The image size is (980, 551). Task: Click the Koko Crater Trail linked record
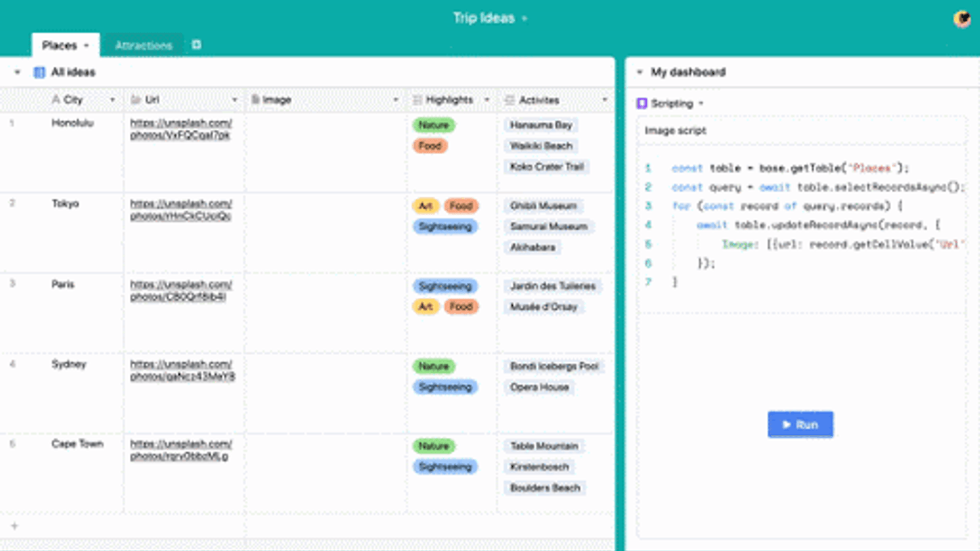[546, 167]
